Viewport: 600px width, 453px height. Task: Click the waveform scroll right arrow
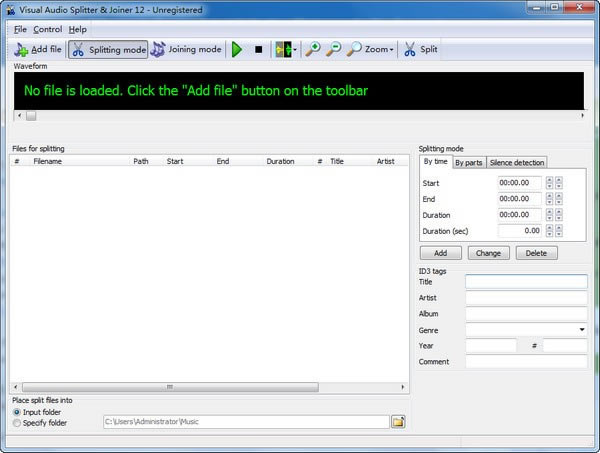[582, 116]
